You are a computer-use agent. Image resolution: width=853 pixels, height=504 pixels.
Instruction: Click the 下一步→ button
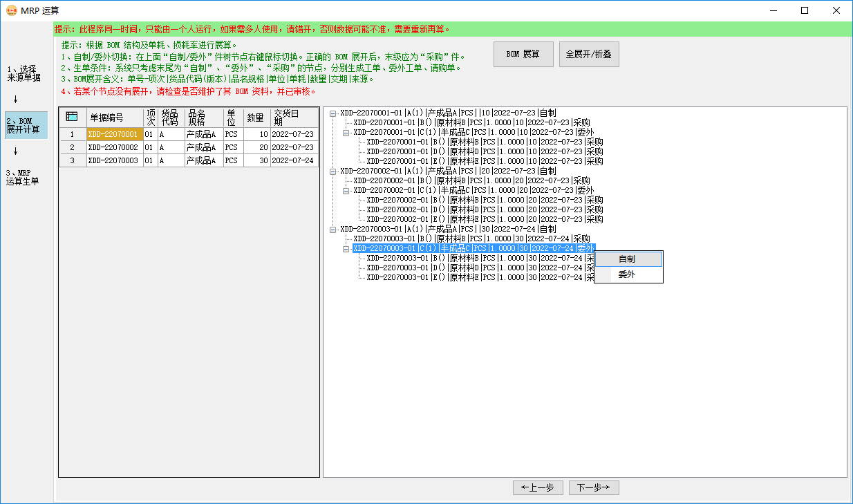pos(592,487)
